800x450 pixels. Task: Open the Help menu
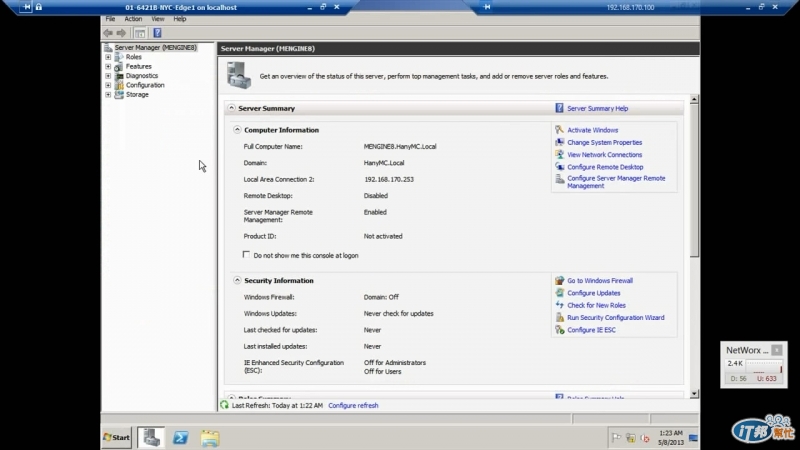point(180,19)
